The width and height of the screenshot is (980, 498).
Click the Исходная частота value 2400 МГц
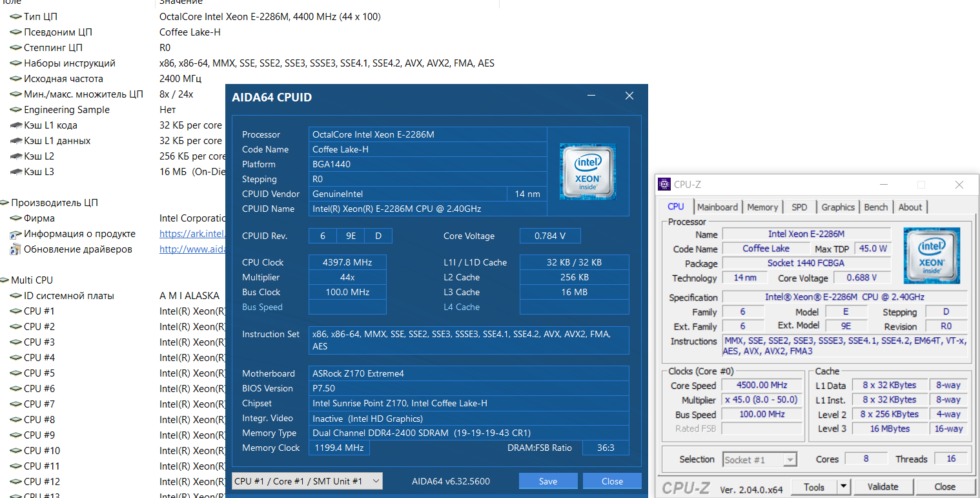tap(181, 79)
